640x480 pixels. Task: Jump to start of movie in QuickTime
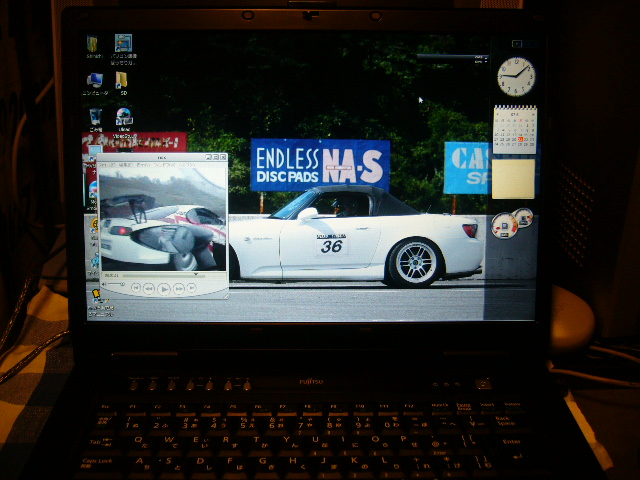pyautogui.click(x=136, y=288)
